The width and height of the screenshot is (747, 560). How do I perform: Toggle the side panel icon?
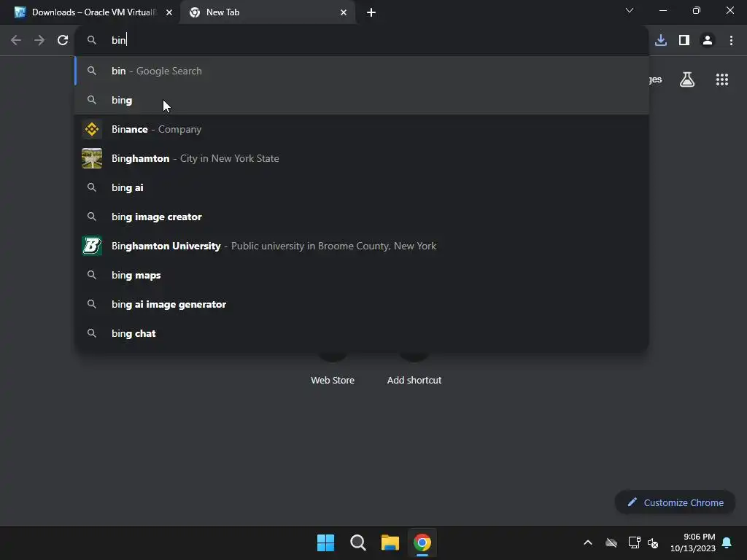click(684, 41)
